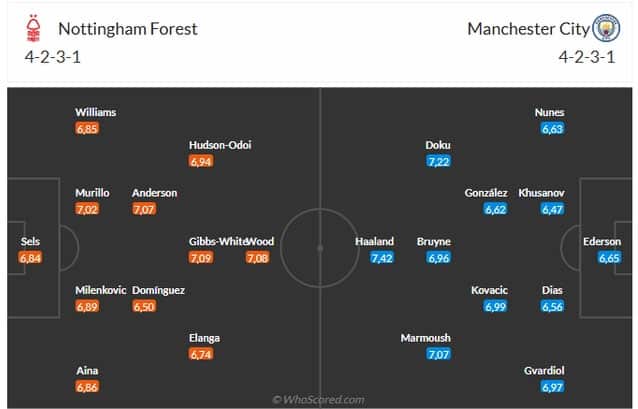Screen dimensions: 638x409
Task: Click player name Marmoush
Action: click(426, 338)
